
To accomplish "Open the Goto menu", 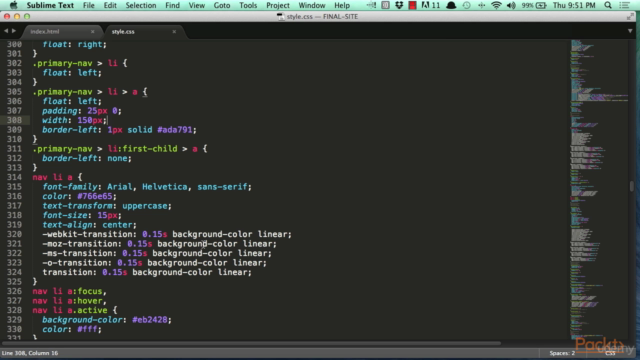I will tap(222, 5).
